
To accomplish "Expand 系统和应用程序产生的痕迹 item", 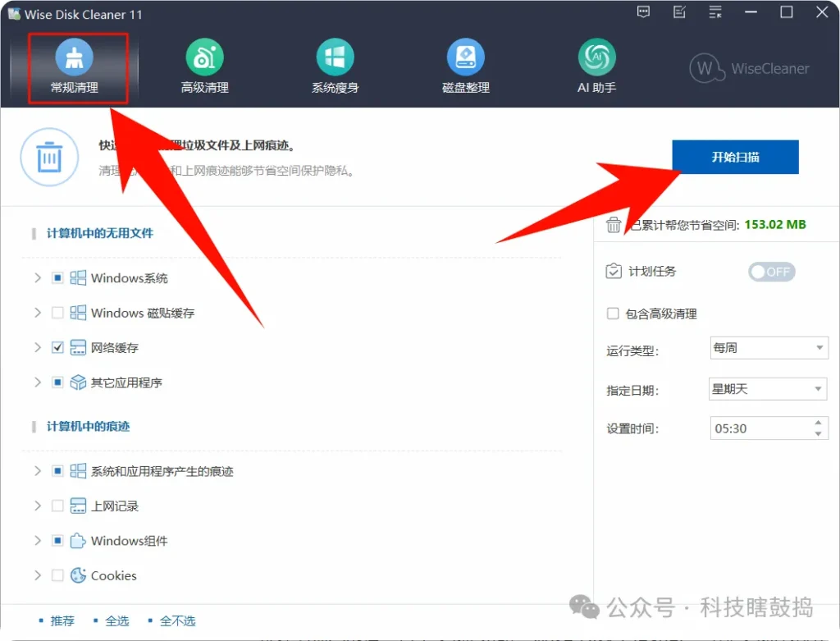I will pyautogui.click(x=38, y=470).
